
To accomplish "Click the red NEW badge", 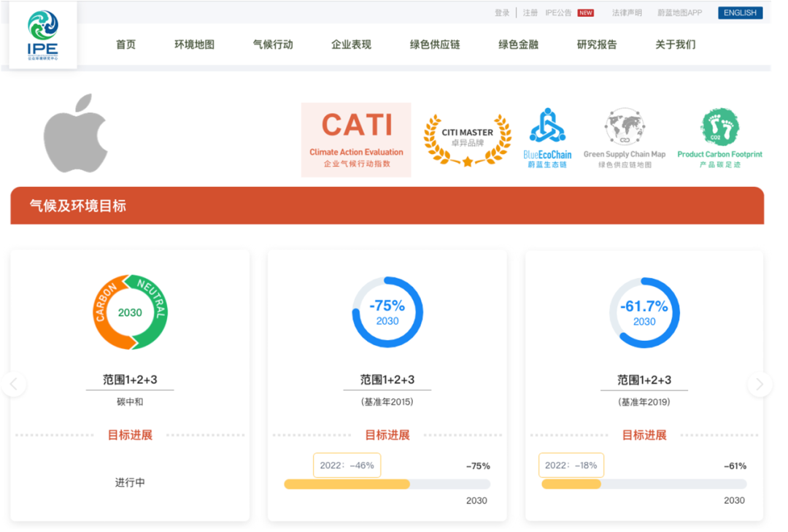I will click(x=585, y=12).
